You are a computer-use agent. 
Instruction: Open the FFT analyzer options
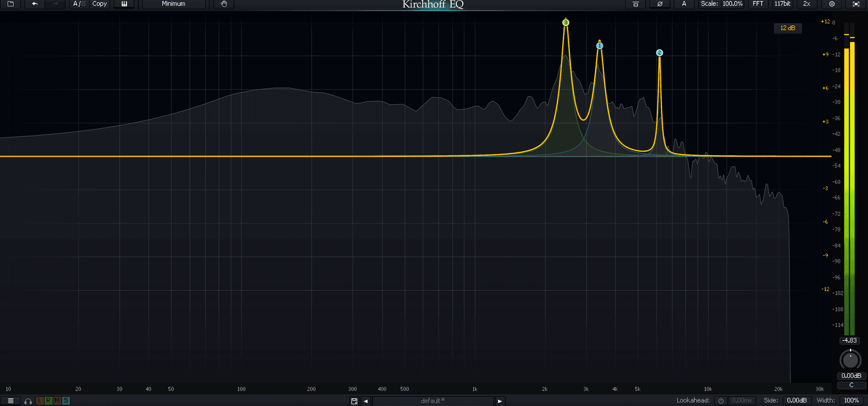tap(758, 4)
